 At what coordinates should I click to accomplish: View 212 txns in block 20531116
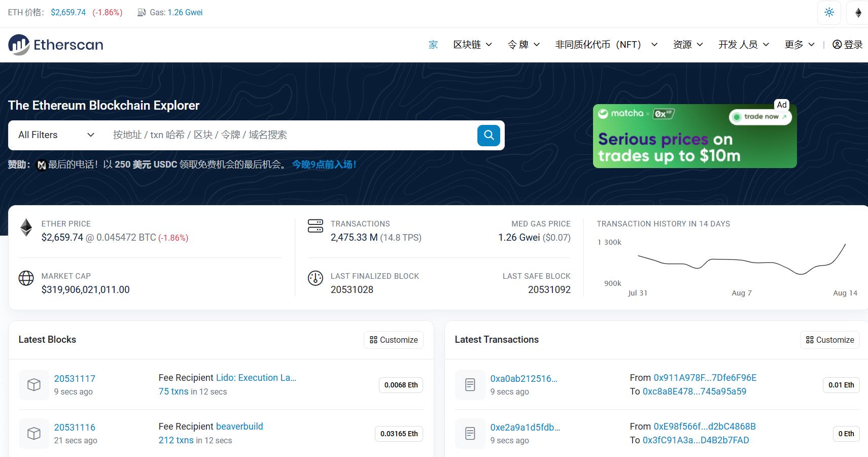pyautogui.click(x=176, y=440)
